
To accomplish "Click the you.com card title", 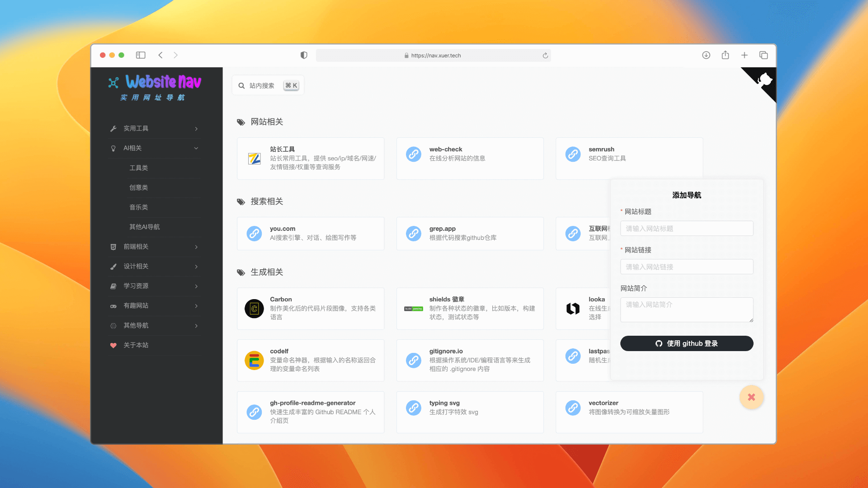I will click(283, 229).
